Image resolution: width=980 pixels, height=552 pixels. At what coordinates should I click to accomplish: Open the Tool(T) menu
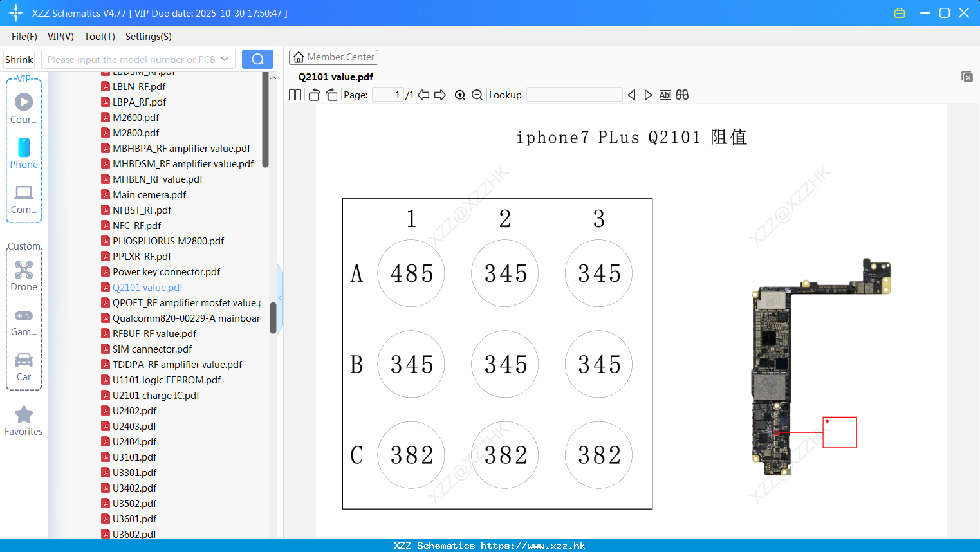point(100,37)
